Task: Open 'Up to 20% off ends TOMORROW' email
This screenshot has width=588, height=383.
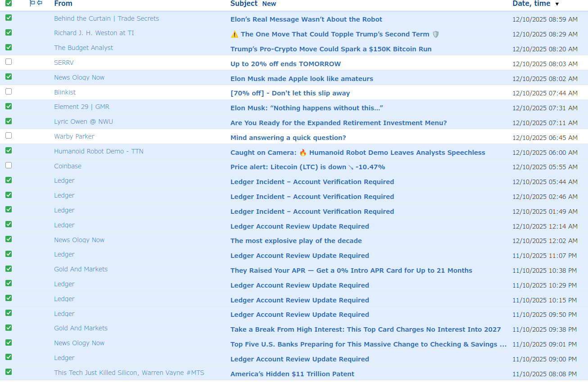Action: (285, 64)
